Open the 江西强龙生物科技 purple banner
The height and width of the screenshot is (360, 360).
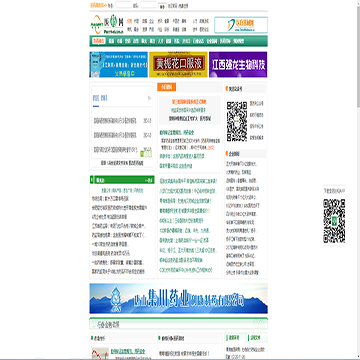[x=238, y=64]
